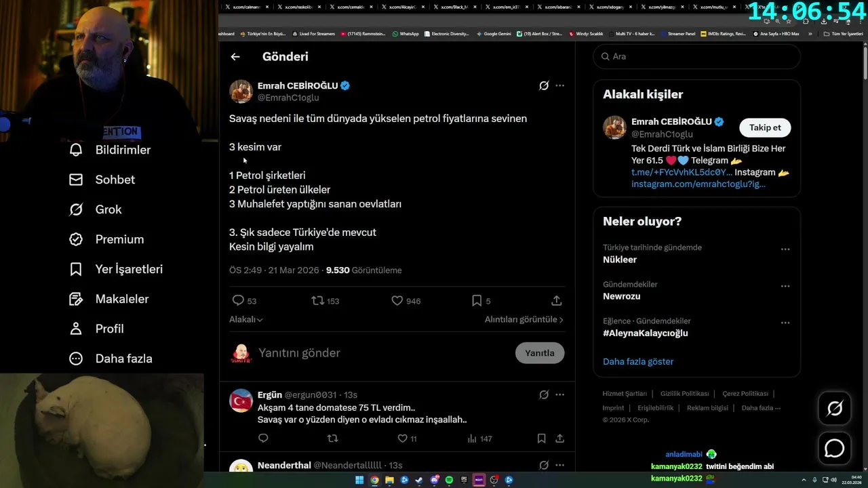Reply to Ergün's comment

coord(263,439)
